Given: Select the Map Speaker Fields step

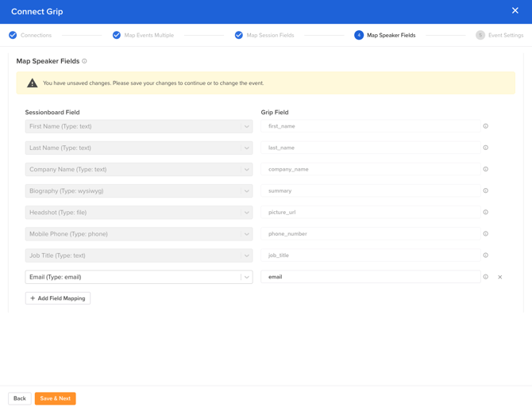Looking at the screenshot, I should (391, 35).
